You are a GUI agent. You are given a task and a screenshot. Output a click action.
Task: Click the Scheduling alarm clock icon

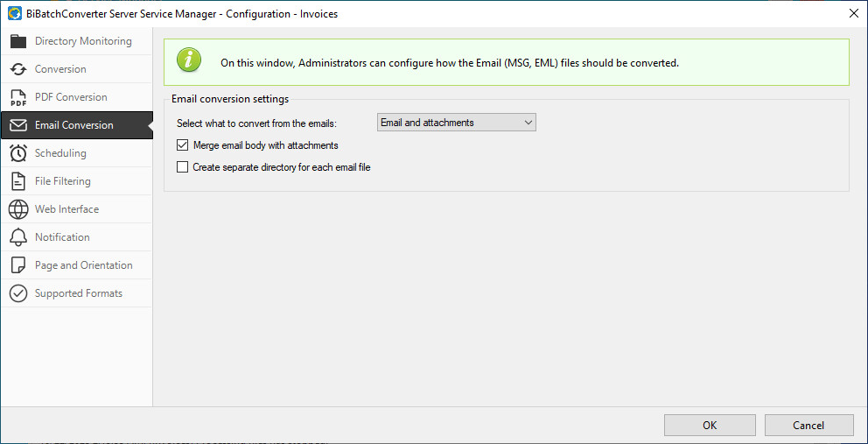pyautogui.click(x=18, y=153)
